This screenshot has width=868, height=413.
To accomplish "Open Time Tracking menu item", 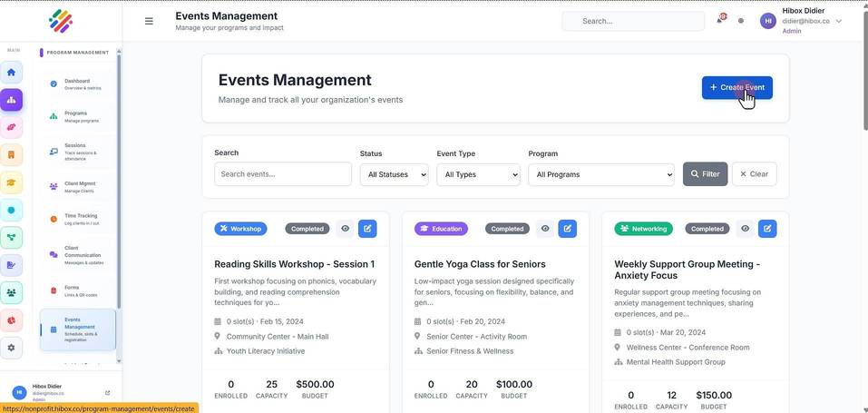I will pyautogui.click(x=78, y=219).
